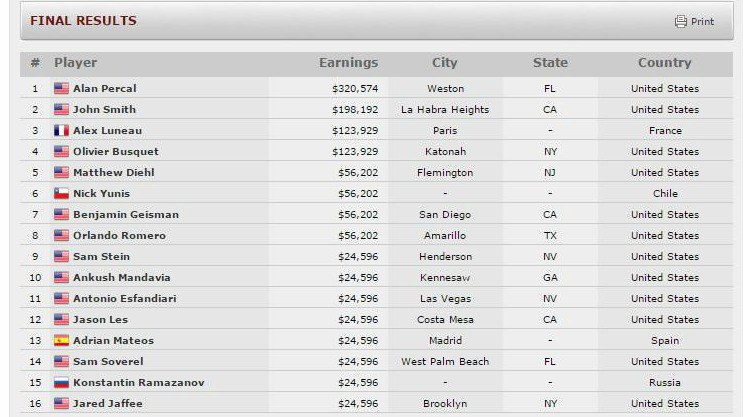Screen dimensions: 743x417
Task: Click the US flag beside Antonio Esfandiari
Action: tap(61, 299)
